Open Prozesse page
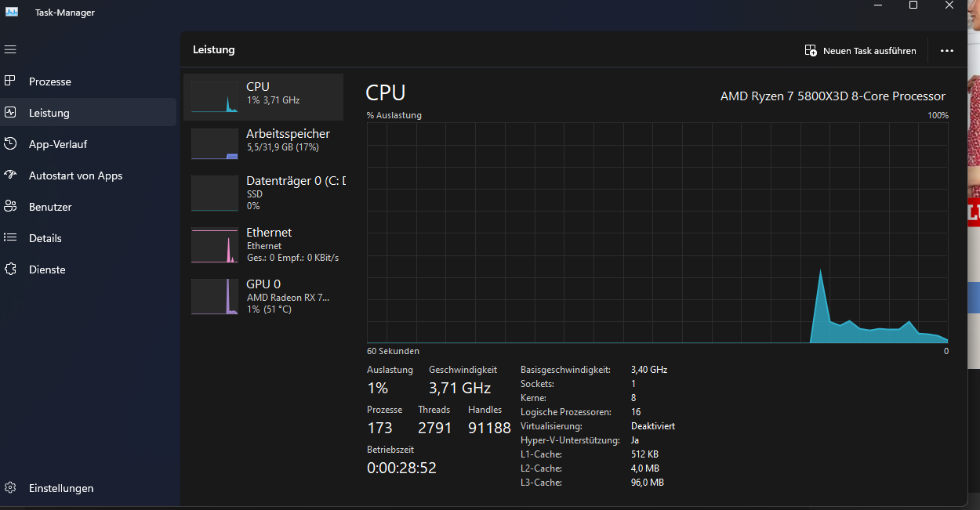Image resolution: width=980 pixels, height=510 pixels. click(88, 81)
